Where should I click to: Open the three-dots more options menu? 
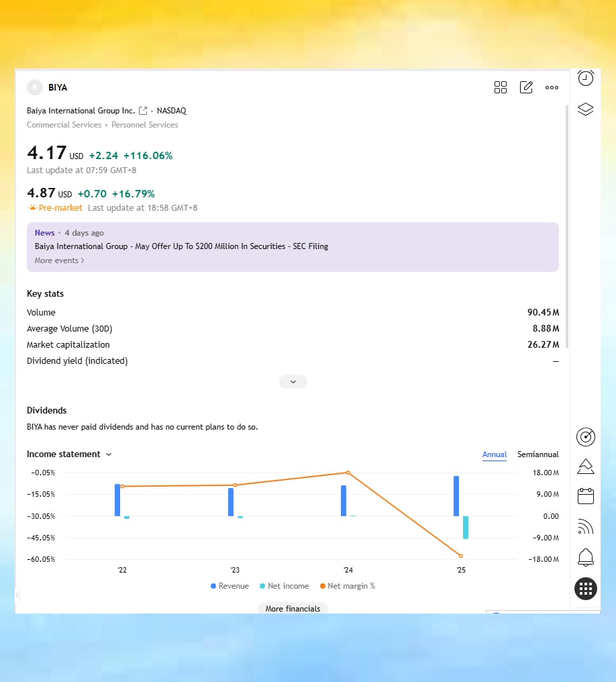click(552, 87)
